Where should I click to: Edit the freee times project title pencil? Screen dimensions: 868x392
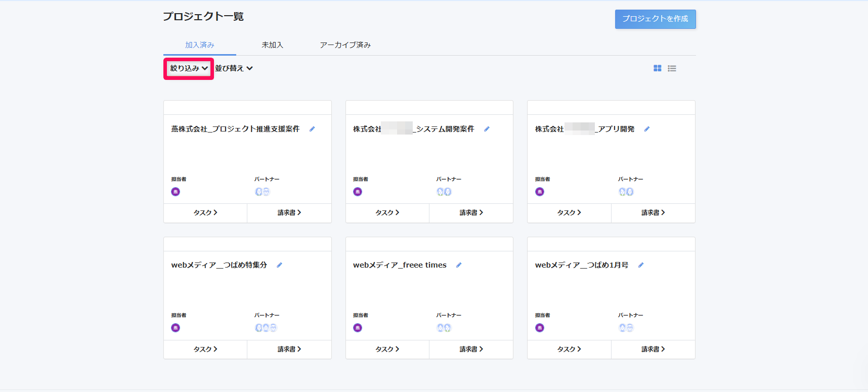[459, 265]
